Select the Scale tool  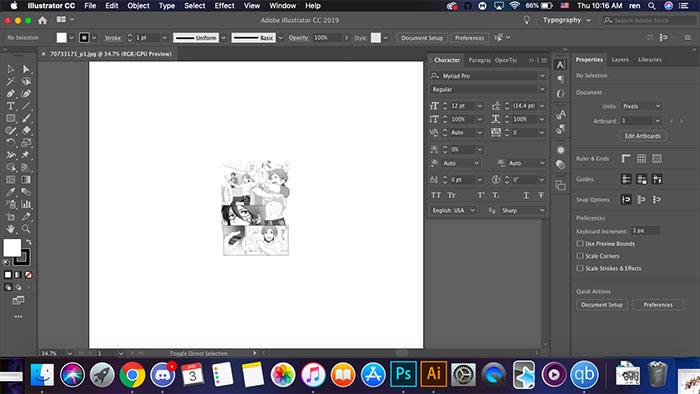coord(26,143)
